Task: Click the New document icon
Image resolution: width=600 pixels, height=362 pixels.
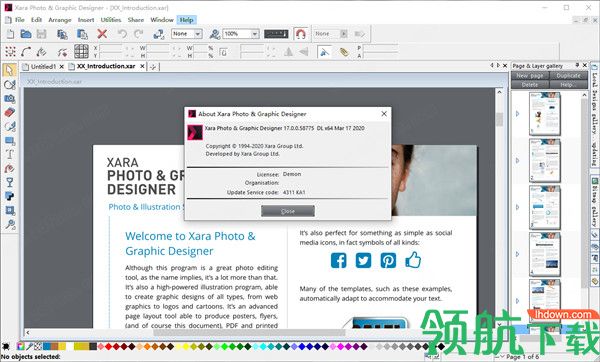Action: 10,34
